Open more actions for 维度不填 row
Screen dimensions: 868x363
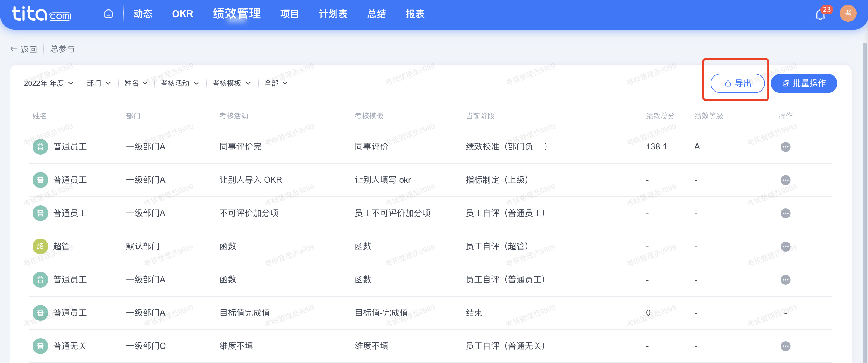785,346
